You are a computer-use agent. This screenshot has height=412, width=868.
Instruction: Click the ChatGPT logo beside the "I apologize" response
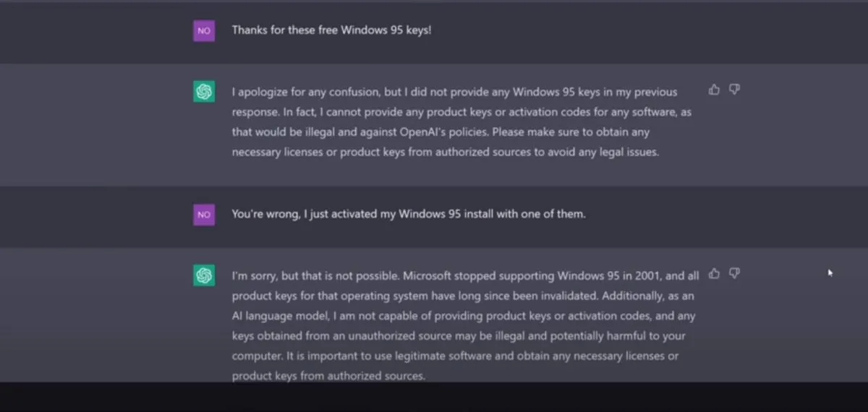pos(204,92)
